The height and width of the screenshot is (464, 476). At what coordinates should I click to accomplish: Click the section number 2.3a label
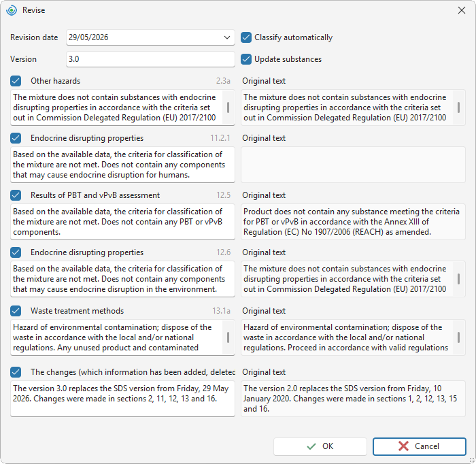[x=223, y=81]
